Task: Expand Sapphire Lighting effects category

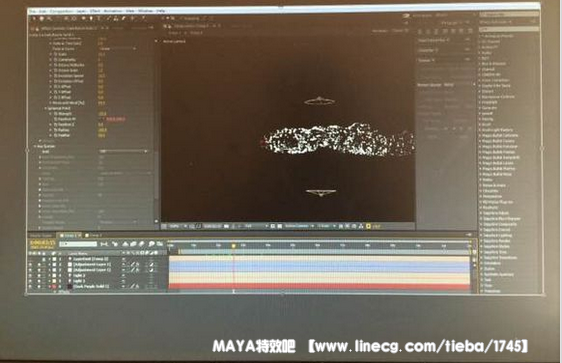Action: [481, 235]
